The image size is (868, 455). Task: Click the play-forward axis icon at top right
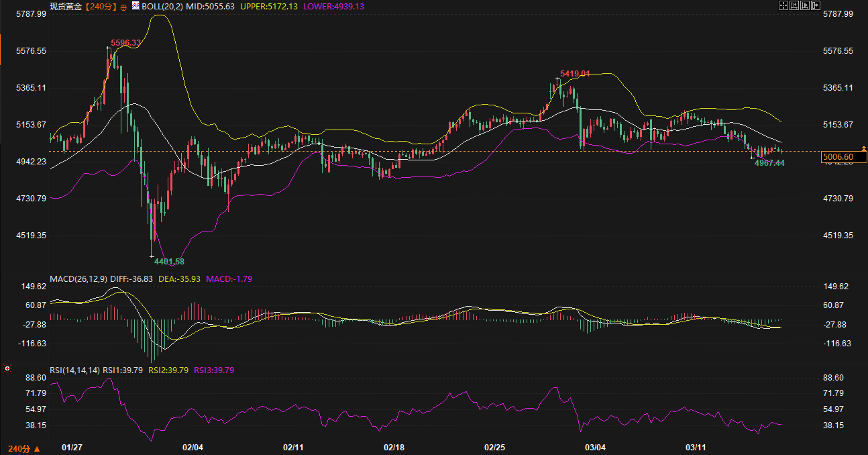point(804,5)
